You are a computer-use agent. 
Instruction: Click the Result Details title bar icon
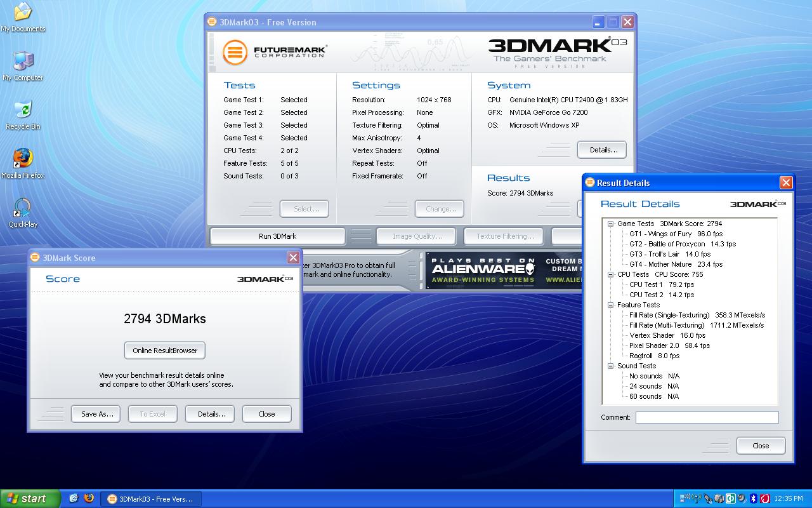point(590,182)
